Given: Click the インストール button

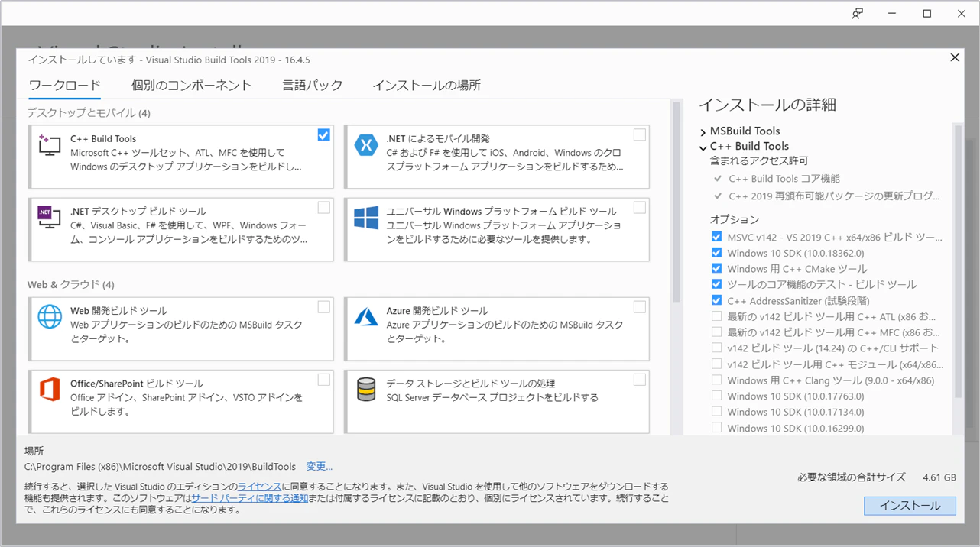Looking at the screenshot, I should [910, 505].
